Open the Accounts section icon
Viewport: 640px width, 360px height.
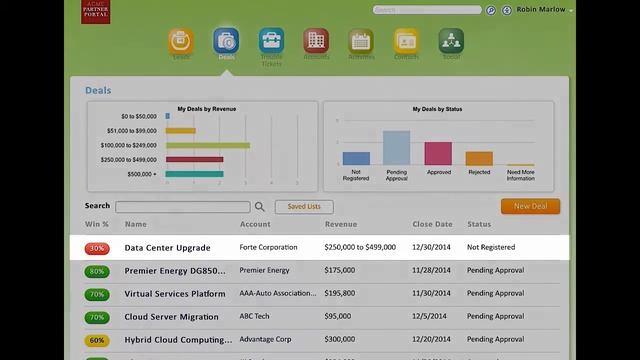point(316,41)
